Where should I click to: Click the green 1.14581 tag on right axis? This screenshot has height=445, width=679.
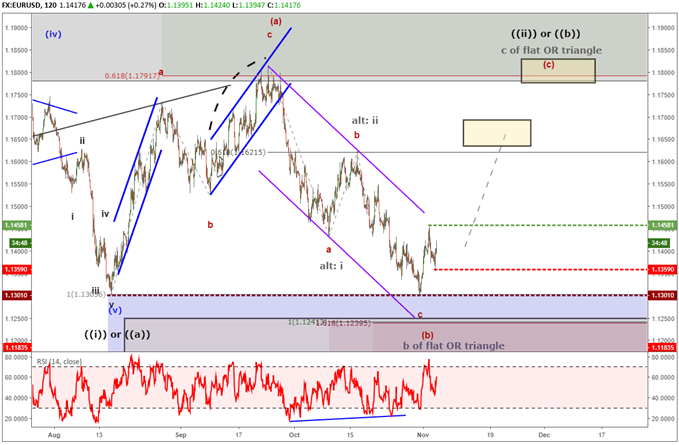tap(663, 225)
